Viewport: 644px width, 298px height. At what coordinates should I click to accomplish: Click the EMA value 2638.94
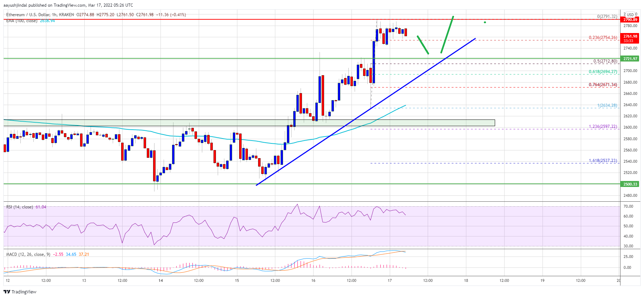[x=47, y=21]
